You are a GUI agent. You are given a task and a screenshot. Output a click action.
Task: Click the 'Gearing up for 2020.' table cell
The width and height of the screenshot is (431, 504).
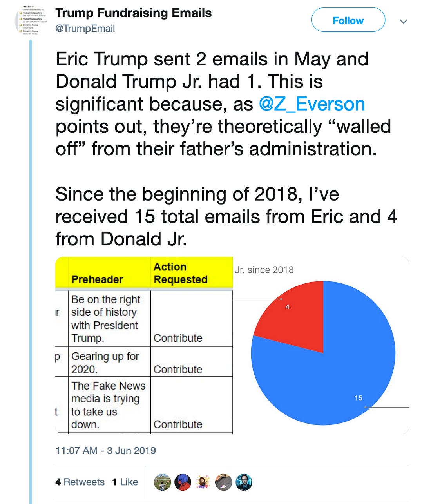pyautogui.click(x=109, y=362)
